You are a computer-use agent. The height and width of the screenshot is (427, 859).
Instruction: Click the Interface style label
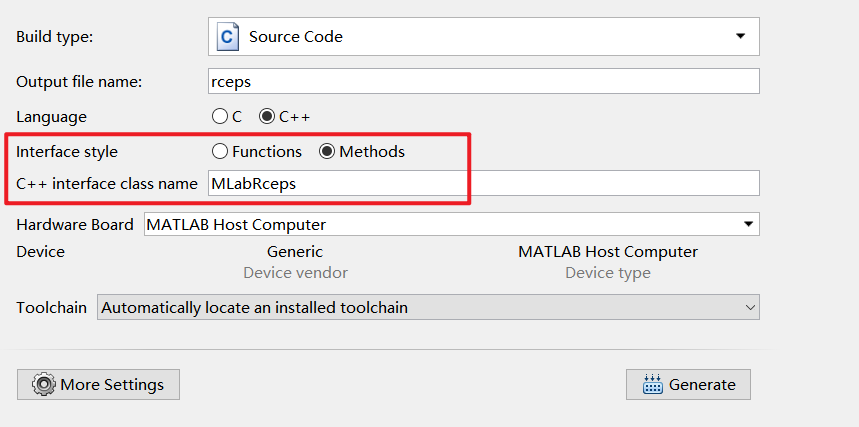[67, 152]
